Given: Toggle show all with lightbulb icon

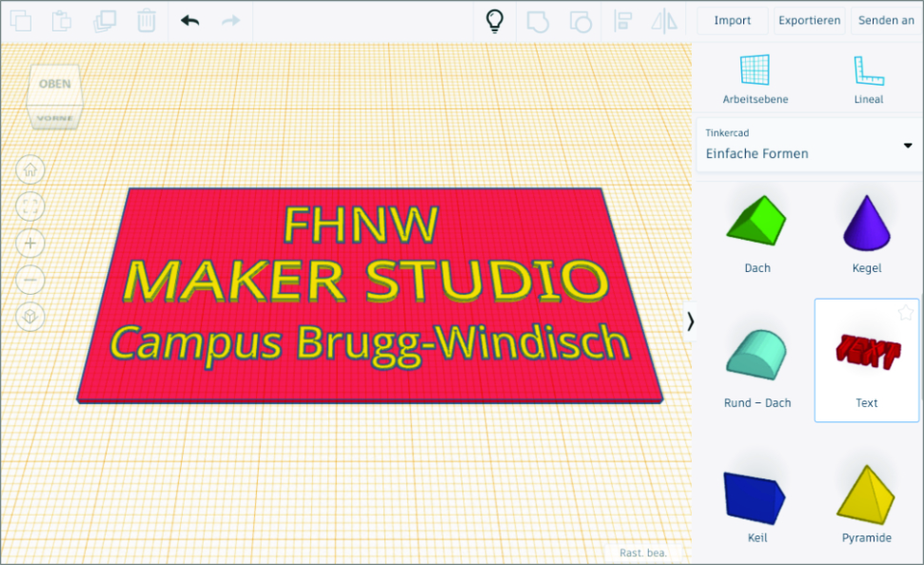Looking at the screenshot, I should point(495,21).
